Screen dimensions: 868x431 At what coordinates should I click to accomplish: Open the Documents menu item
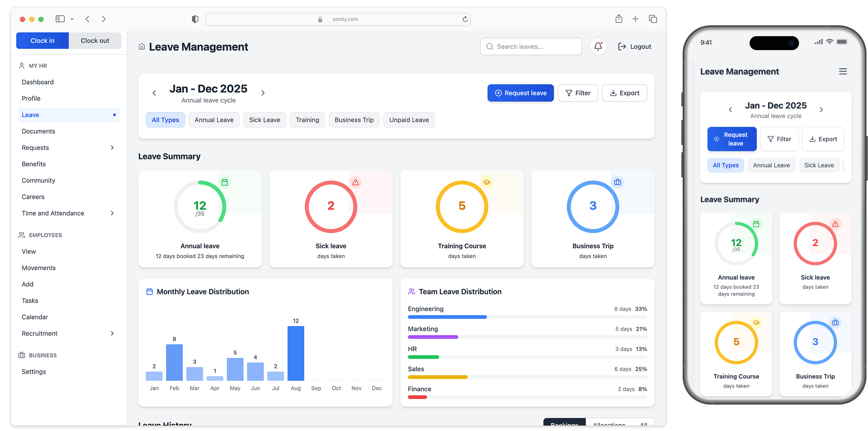(69, 132)
